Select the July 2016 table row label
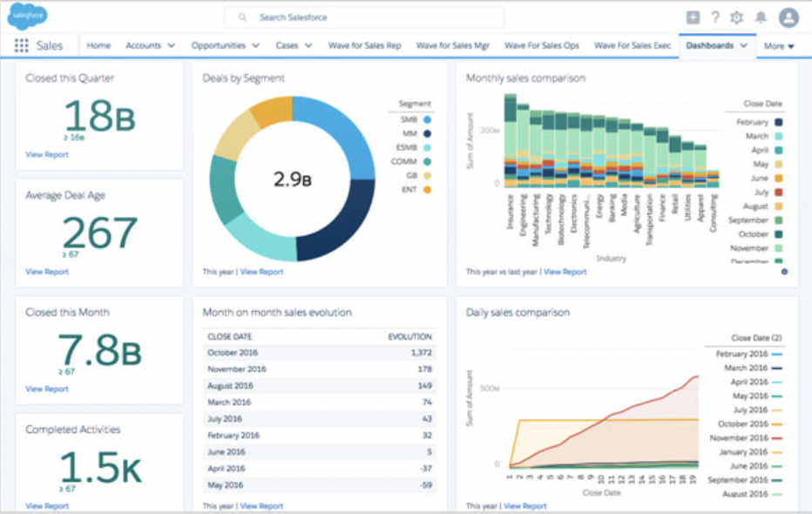 click(225, 419)
